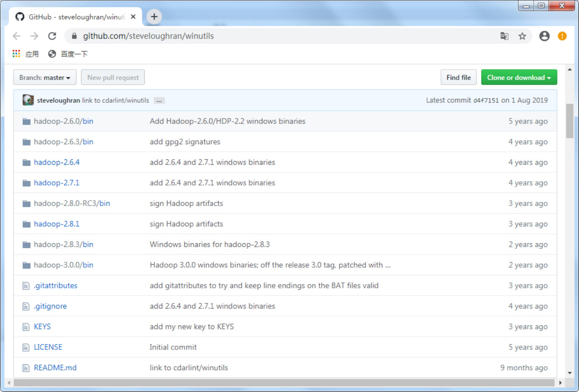The height and width of the screenshot is (392, 579).
Task: Open the 百度一下 bookmark
Action: coord(68,54)
